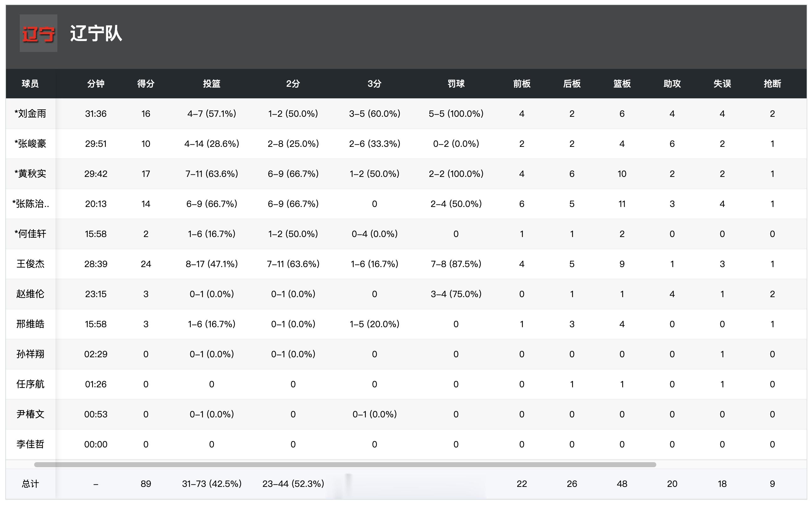This screenshot has width=812, height=506.
Task: Click the red 辽宁 team logo
Action: pos(38,33)
